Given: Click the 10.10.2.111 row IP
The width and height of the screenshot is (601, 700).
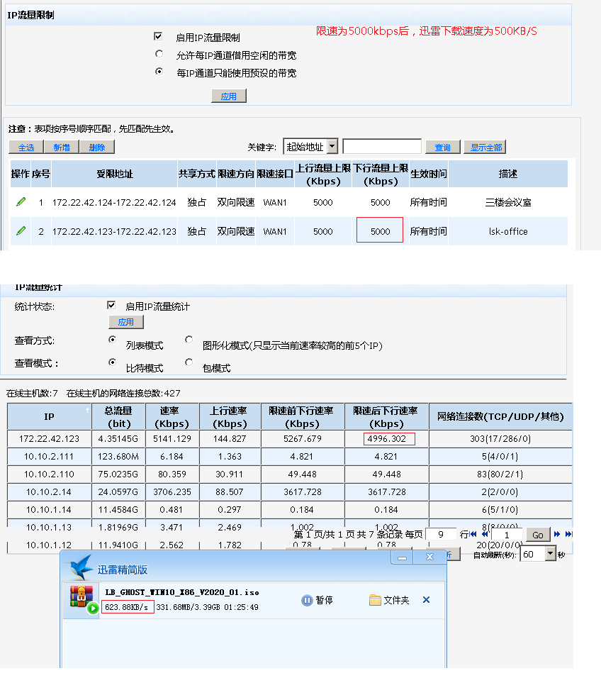Looking at the screenshot, I should point(49,457).
